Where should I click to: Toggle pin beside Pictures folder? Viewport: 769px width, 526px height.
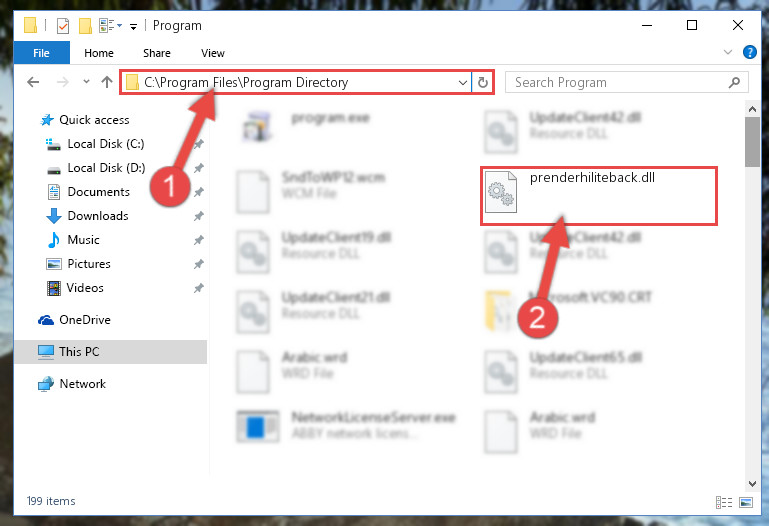[199, 264]
